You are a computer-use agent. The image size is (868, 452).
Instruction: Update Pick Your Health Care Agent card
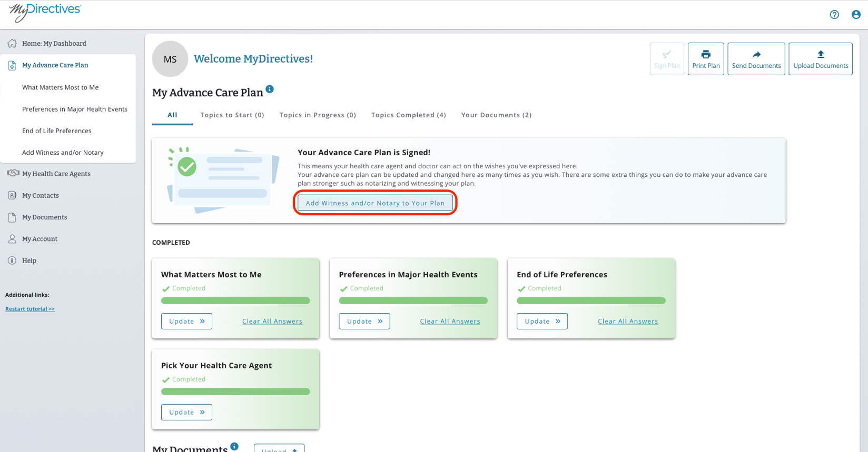point(186,412)
